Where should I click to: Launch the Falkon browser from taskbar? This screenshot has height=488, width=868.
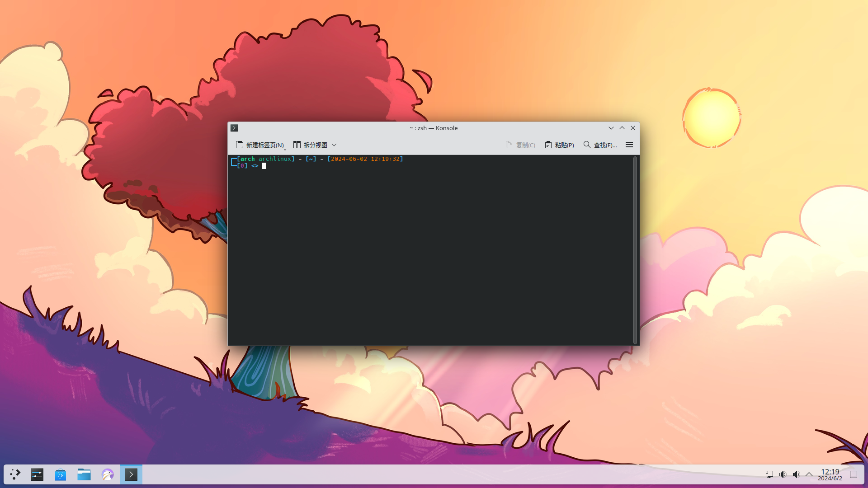pyautogui.click(x=108, y=474)
